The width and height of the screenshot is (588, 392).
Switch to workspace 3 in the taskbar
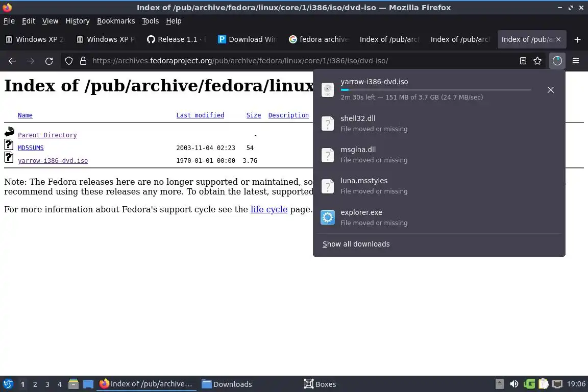(x=47, y=384)
